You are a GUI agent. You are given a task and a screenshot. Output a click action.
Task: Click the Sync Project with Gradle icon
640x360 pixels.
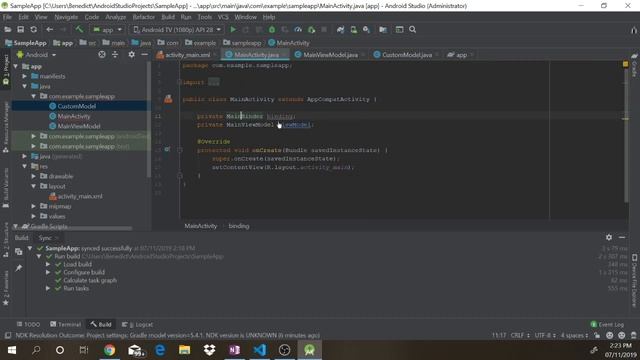click(340, 30)
